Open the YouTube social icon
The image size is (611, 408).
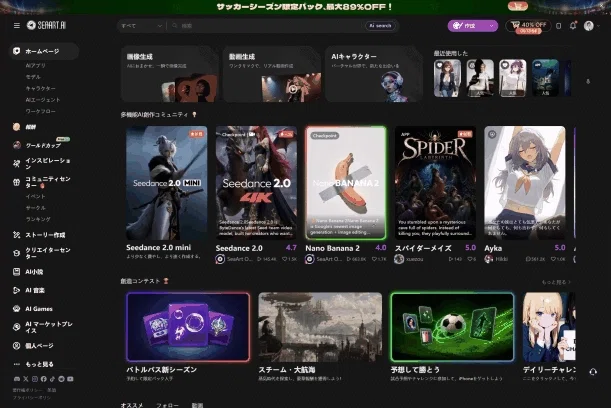click(70, 379)
